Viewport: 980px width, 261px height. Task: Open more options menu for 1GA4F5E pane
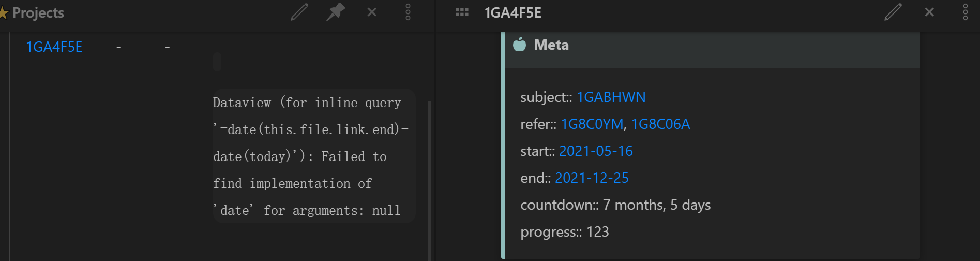pyautogui.click(x=966, y=12)
